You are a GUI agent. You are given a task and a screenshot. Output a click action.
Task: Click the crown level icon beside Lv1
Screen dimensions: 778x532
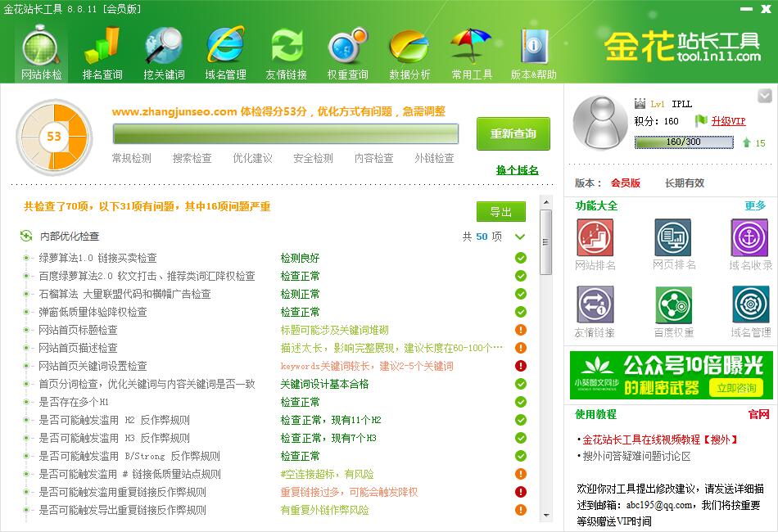point(640,104)
